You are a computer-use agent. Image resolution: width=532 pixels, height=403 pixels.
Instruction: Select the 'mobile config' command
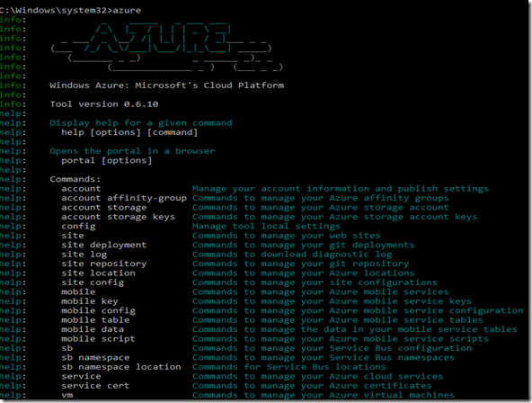pos(98,311)
